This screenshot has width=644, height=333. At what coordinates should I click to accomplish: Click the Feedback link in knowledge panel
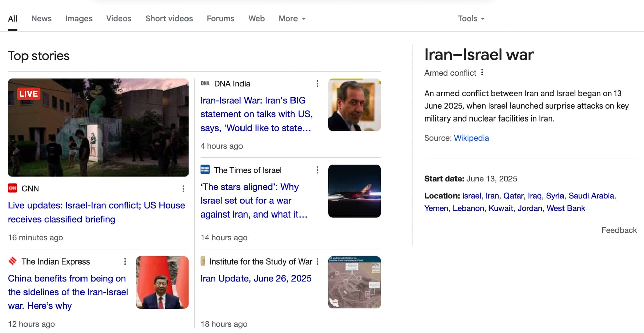619,230
